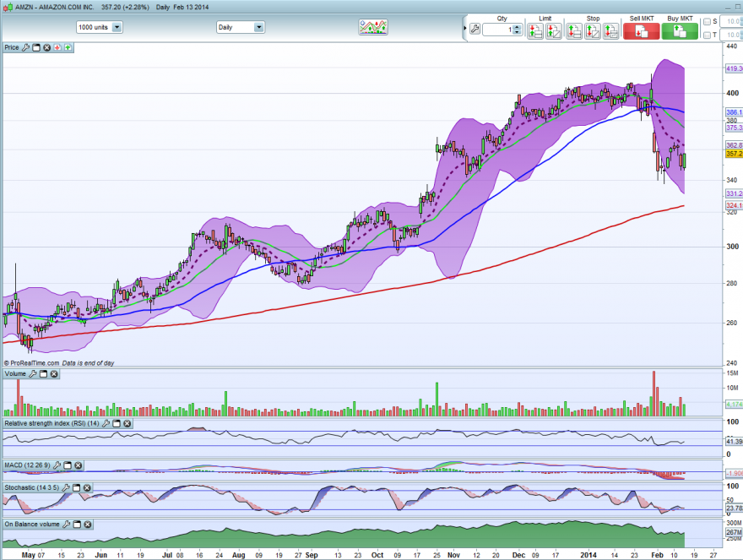Enable the S checkbox
743x560 pixels.
tap(707, 22)
